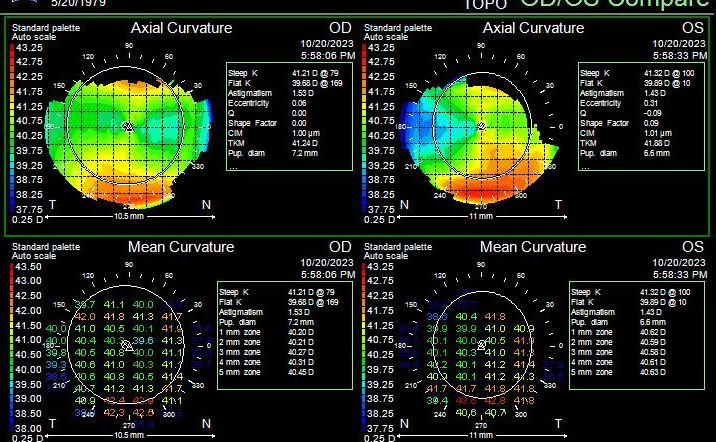Click the '39.4' value on OS Mean map

click(x=437, y=401)
